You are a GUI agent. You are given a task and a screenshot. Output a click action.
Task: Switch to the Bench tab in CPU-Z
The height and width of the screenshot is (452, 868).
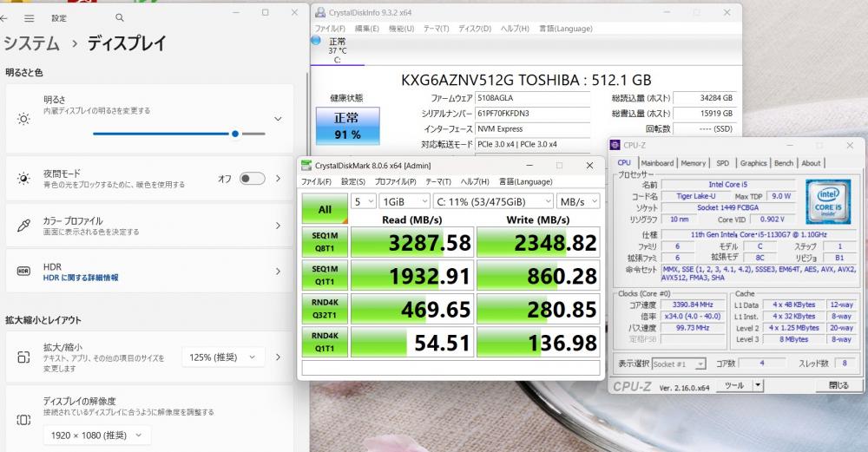[783, 163]
